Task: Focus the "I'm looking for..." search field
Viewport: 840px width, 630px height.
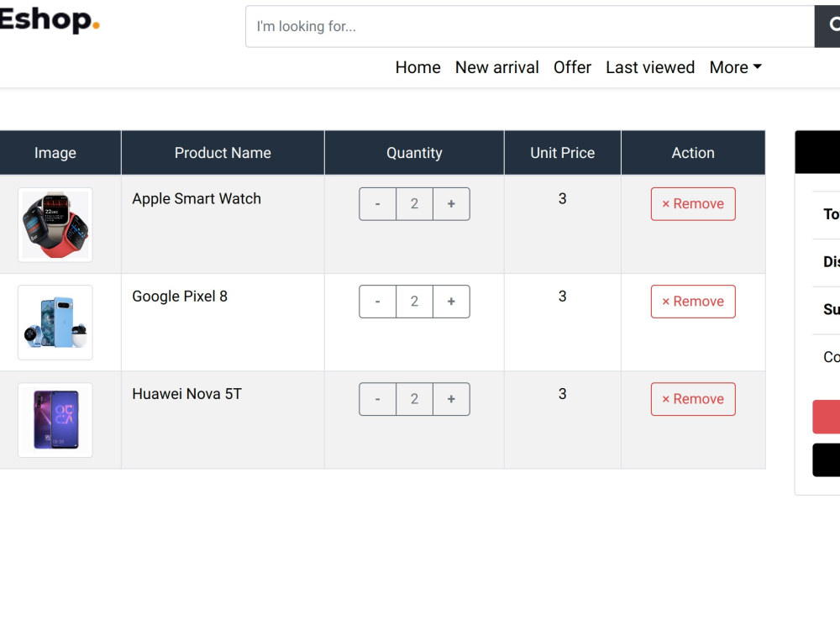Action: tap(530, 26)
